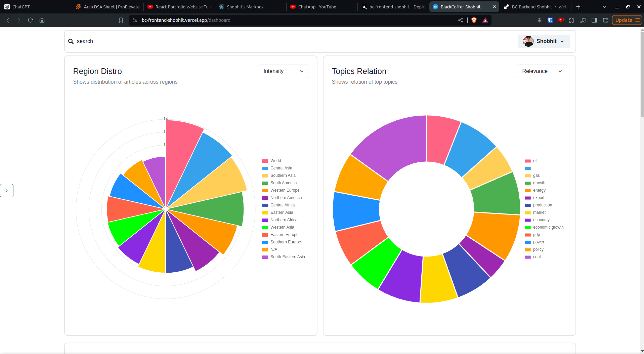Switch to Shobhit's Marknox tab
644x354 pixels.
tap(245, 7)
